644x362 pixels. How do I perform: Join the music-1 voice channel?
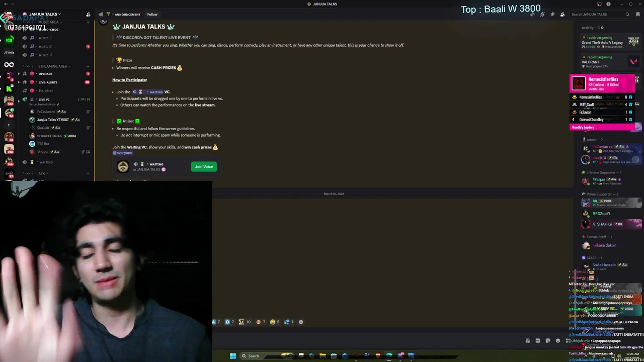click(55, 38)
